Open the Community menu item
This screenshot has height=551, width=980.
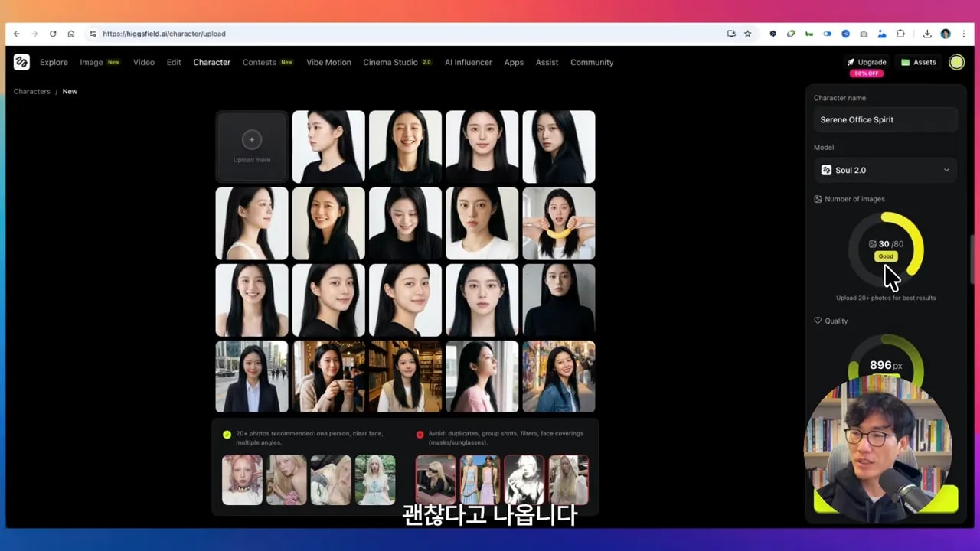click(592, 62)
